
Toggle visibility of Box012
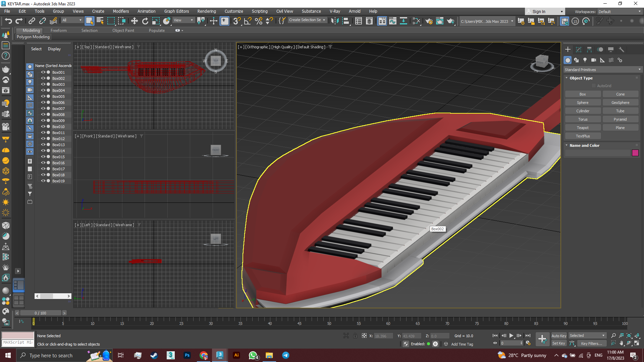coord(43,139)
